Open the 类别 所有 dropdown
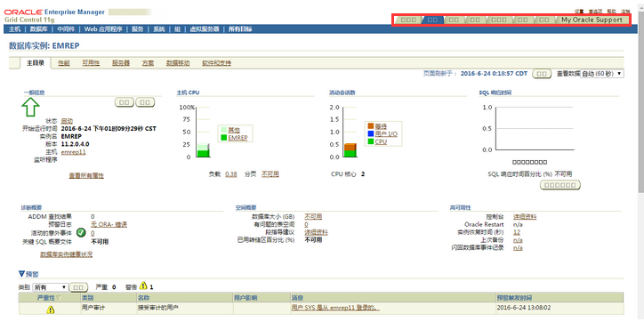The height and width of the screenshot is (330, 644). 50,287
